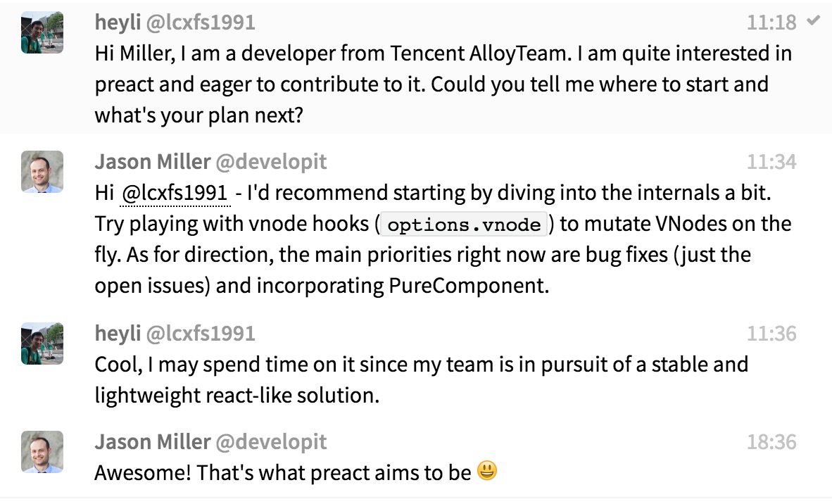Click the Jason Miller name on the 11:34 message
The width and height of the screenshot is (832, 504).
pyautogui.click(x=152, y=162)
